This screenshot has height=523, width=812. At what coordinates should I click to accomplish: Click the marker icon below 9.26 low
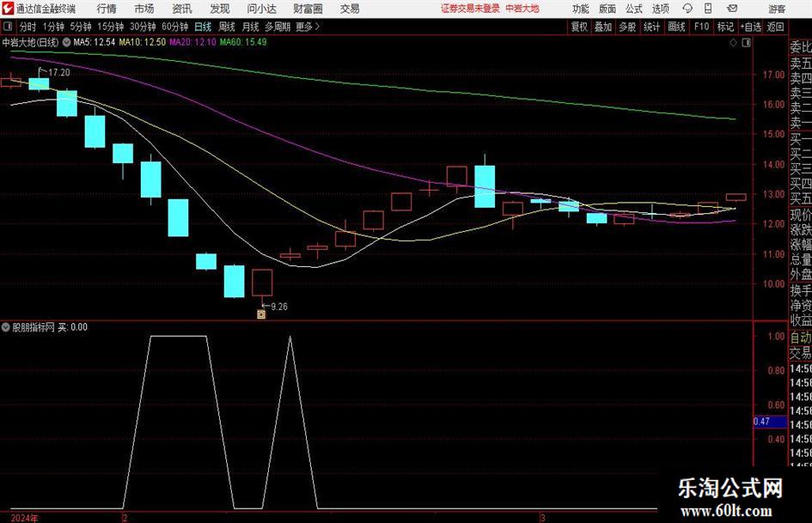tap(261, 314)
